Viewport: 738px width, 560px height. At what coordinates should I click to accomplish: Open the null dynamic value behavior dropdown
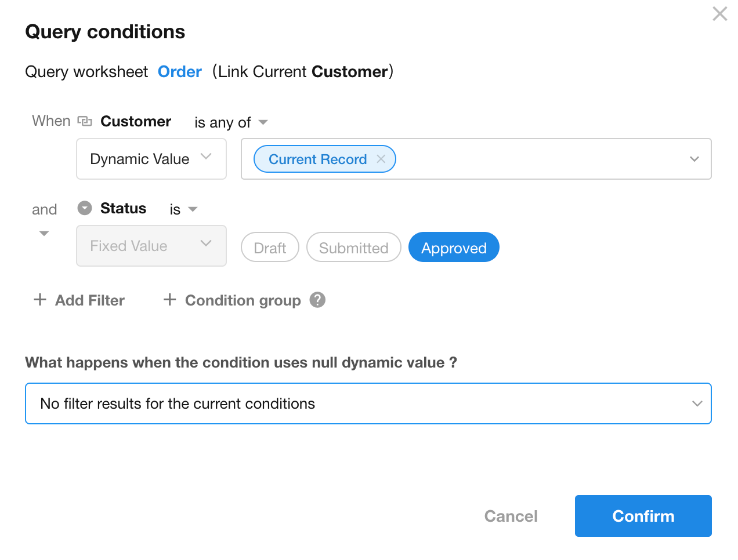pos(368,403)
